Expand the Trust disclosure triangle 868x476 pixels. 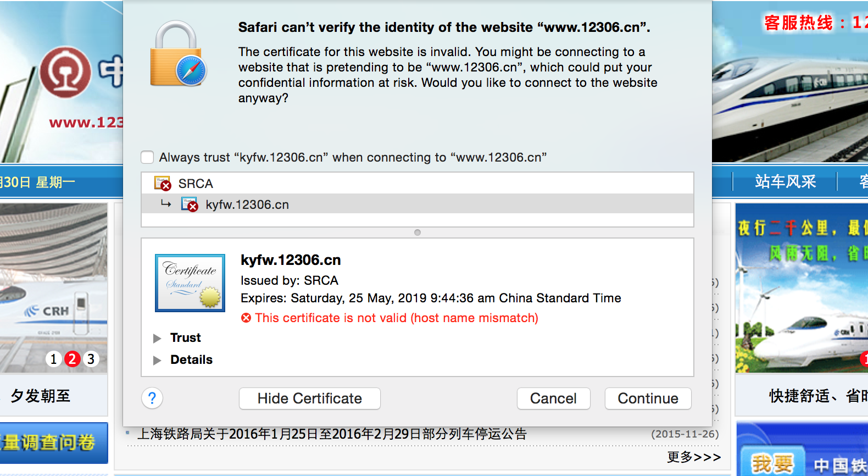pos(157,338)
